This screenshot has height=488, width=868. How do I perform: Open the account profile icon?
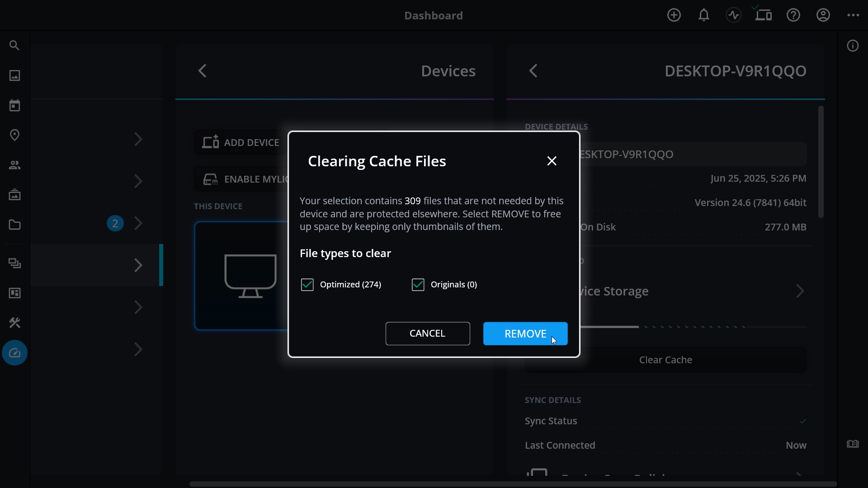pos(823,15)
